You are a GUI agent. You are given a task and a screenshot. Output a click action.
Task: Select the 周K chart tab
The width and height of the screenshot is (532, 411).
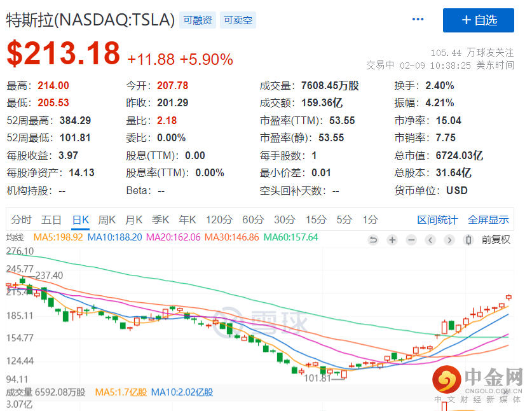(107, 219)
